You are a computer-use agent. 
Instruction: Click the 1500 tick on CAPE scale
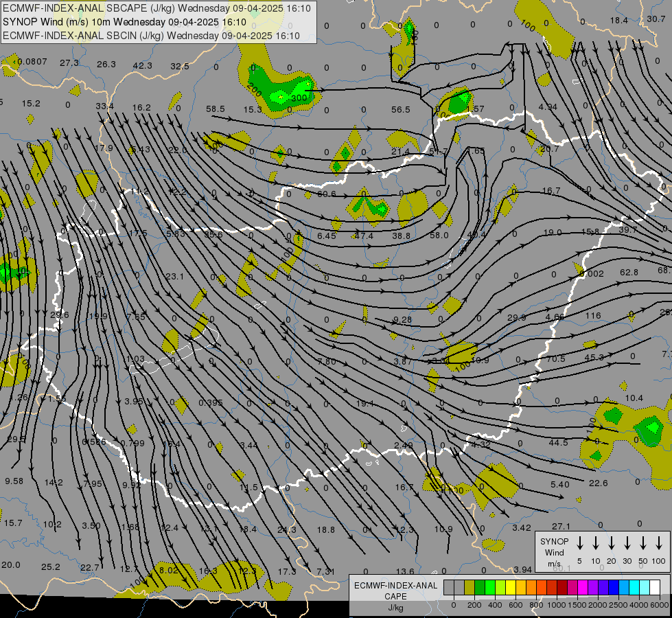point(577,605)
